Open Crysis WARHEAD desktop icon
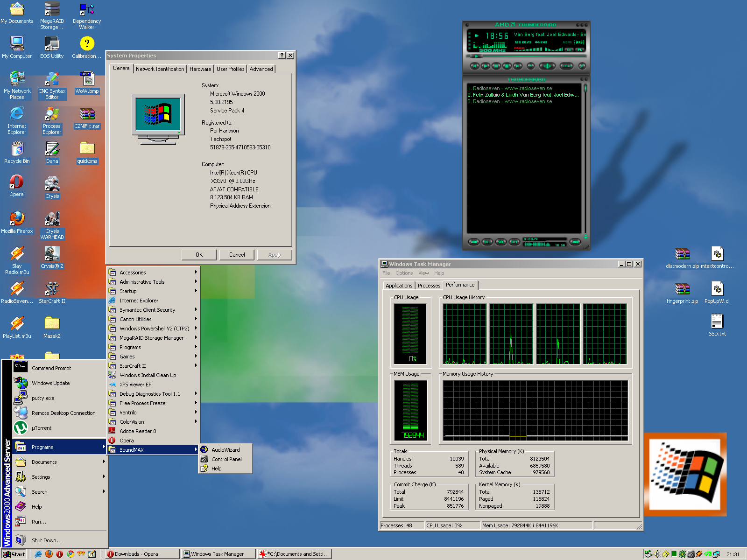The height and width of the screenshot is (560, 747). tap(52, 226)
